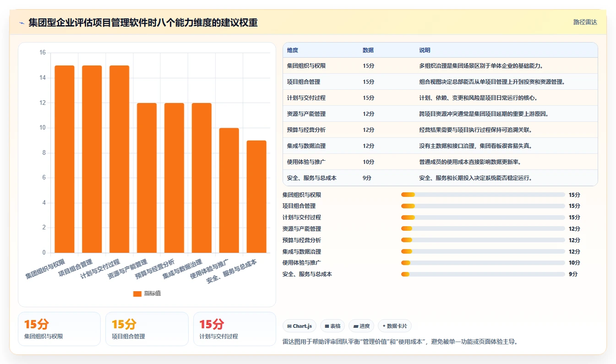
Task: Click the 10分 value in the table
Action: pos(368,162)
